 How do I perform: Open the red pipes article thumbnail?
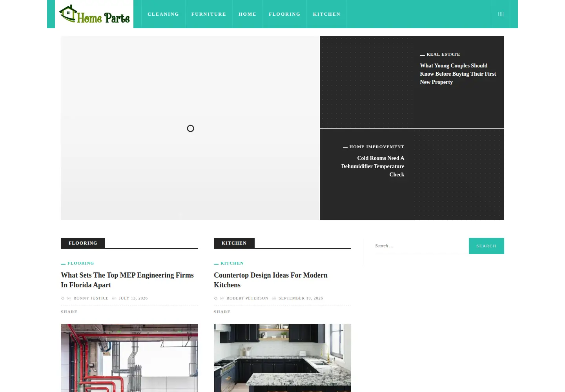click(129, 358)
